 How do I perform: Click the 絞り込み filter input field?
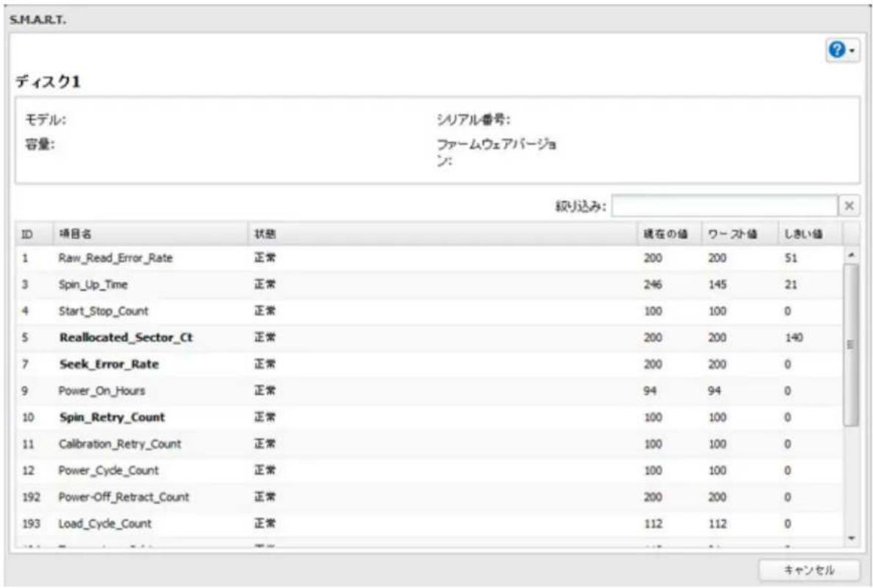pyautogui.click(x=724, y=206)
